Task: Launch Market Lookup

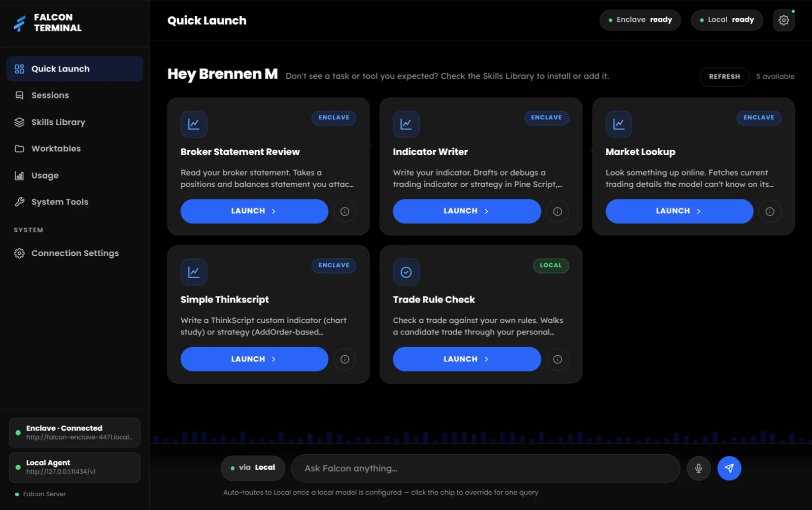Action: [x=679, y=211]
